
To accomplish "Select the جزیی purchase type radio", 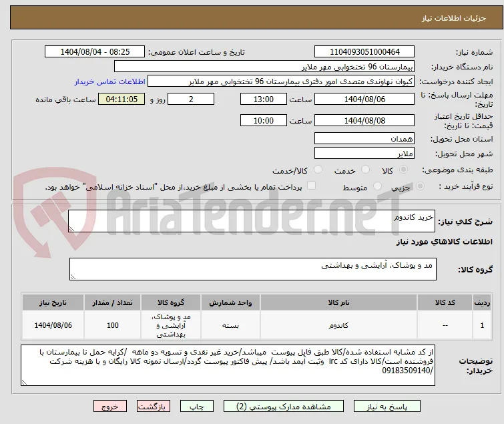I will click(420, 186).
